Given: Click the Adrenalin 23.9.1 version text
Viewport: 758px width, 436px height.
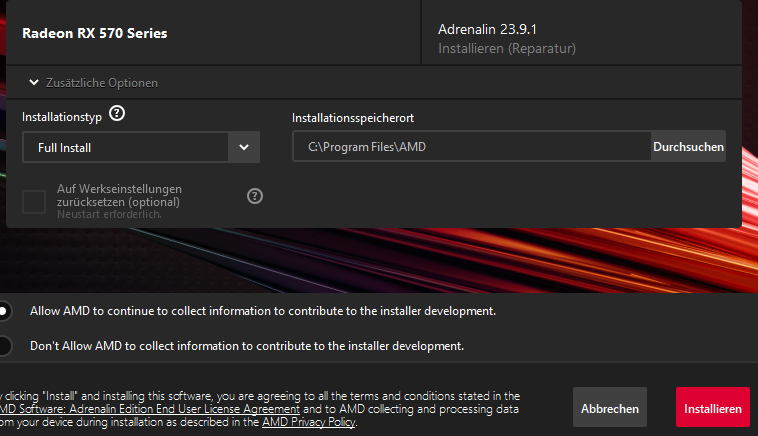Looking at the screenshot, I should point(487,29).
